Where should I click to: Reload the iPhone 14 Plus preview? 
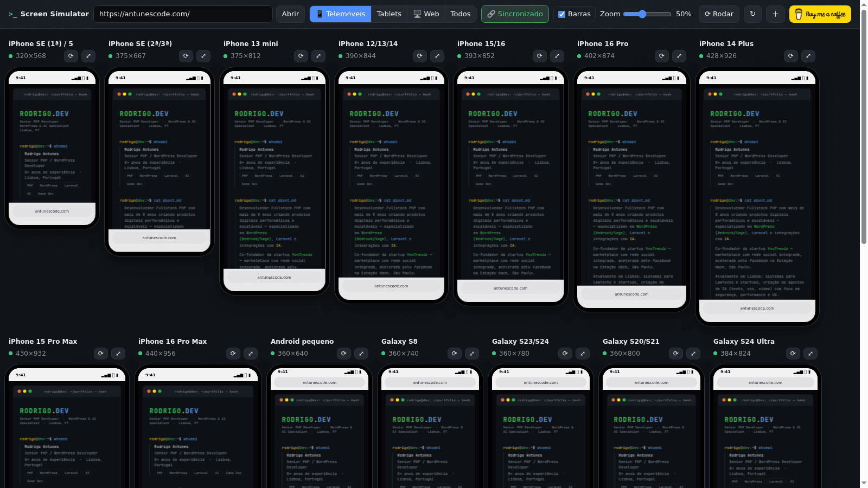pyautogui.click(x=791, y=56)
